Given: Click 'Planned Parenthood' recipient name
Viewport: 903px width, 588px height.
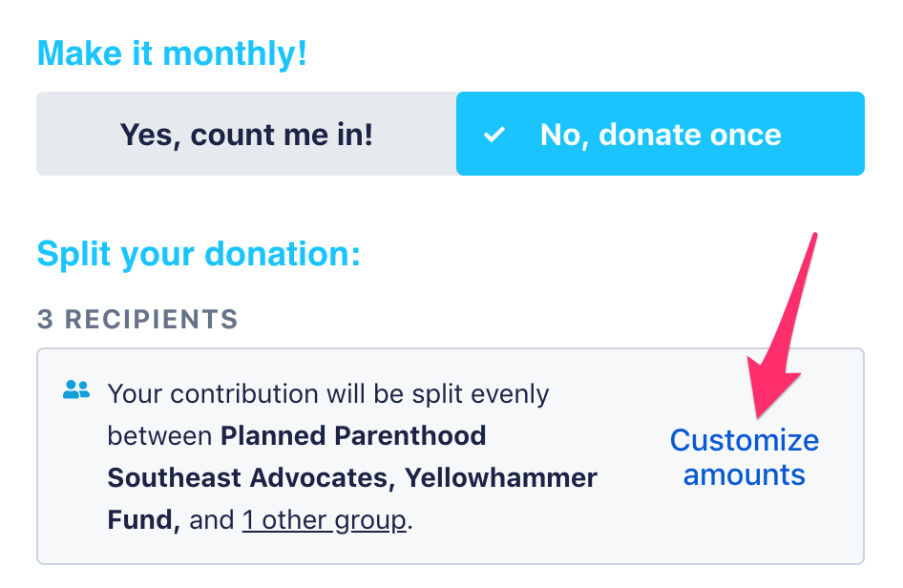Looking at the screenshot, I should pyautogui.click(x=353, y=436).
